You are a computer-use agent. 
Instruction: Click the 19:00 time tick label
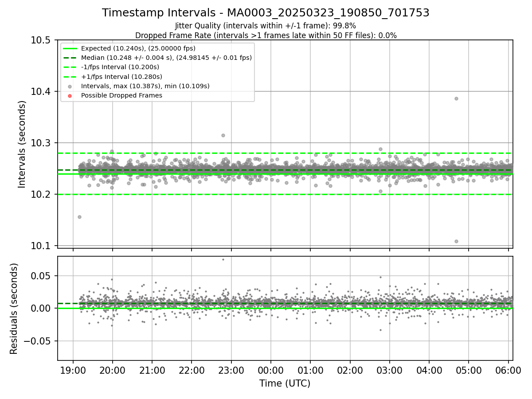tap(73, 370)
